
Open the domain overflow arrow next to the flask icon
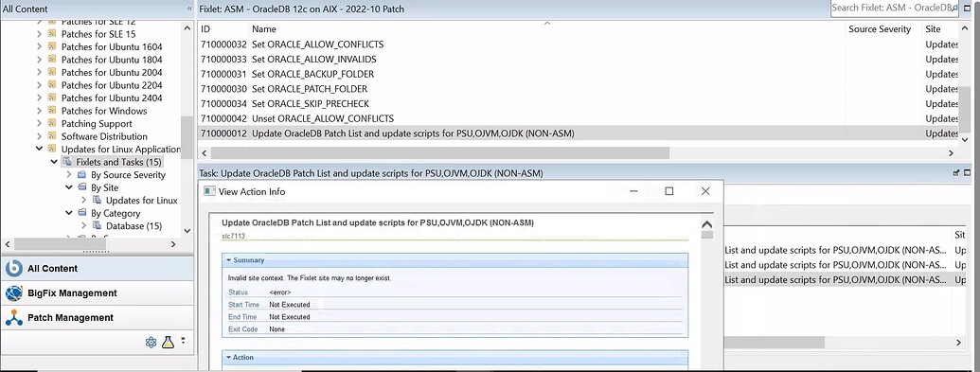183,341
